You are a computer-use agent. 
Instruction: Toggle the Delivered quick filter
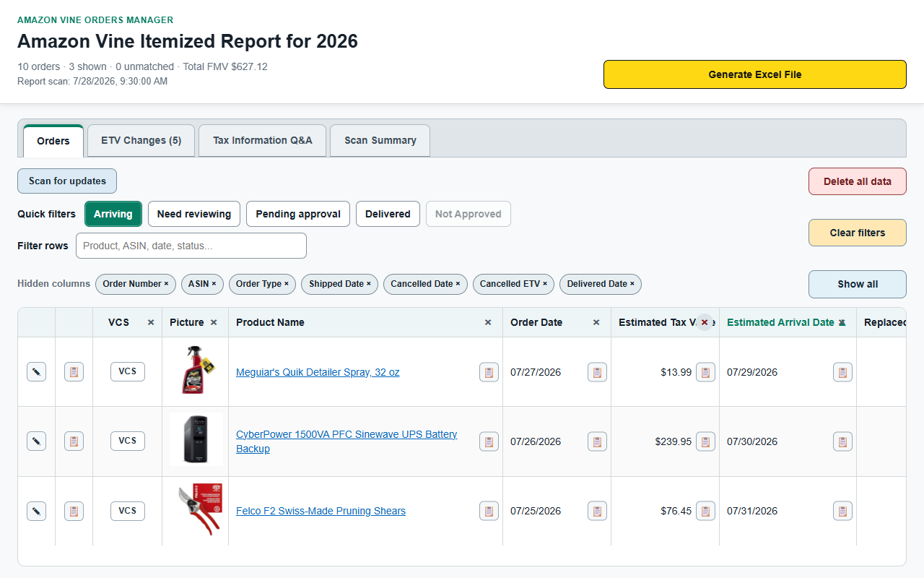click(x=388, y=214)
